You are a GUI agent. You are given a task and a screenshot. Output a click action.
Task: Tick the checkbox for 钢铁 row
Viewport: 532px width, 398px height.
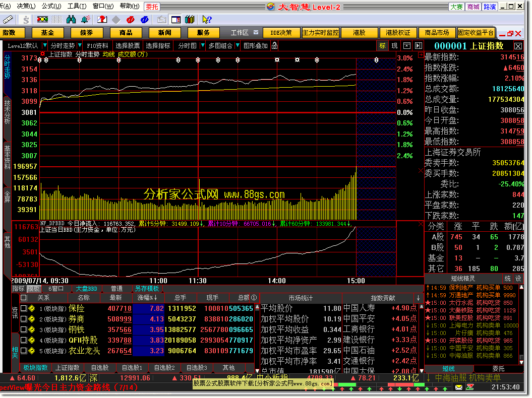(23, 329)
